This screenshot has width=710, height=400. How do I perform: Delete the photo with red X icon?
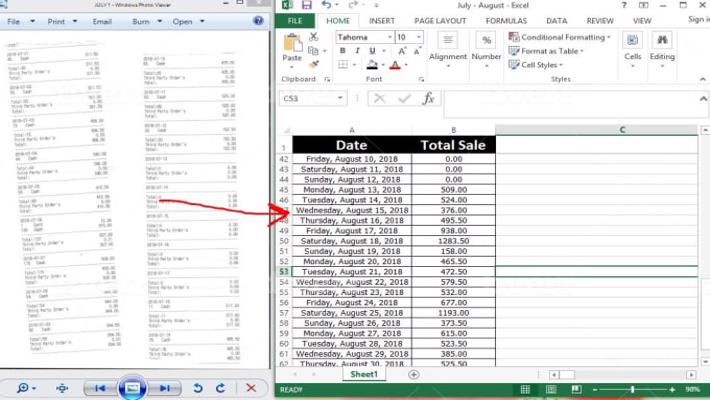click(x=251, y=387)
